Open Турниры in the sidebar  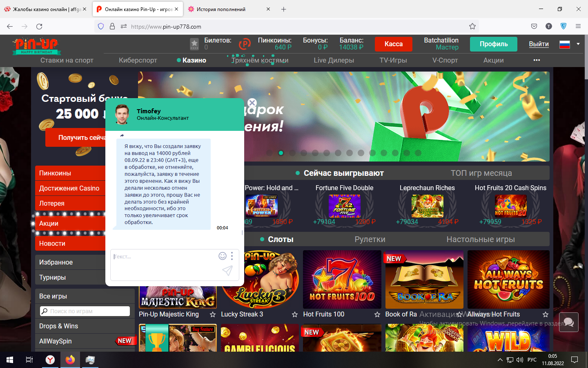(x=70, y=277)
